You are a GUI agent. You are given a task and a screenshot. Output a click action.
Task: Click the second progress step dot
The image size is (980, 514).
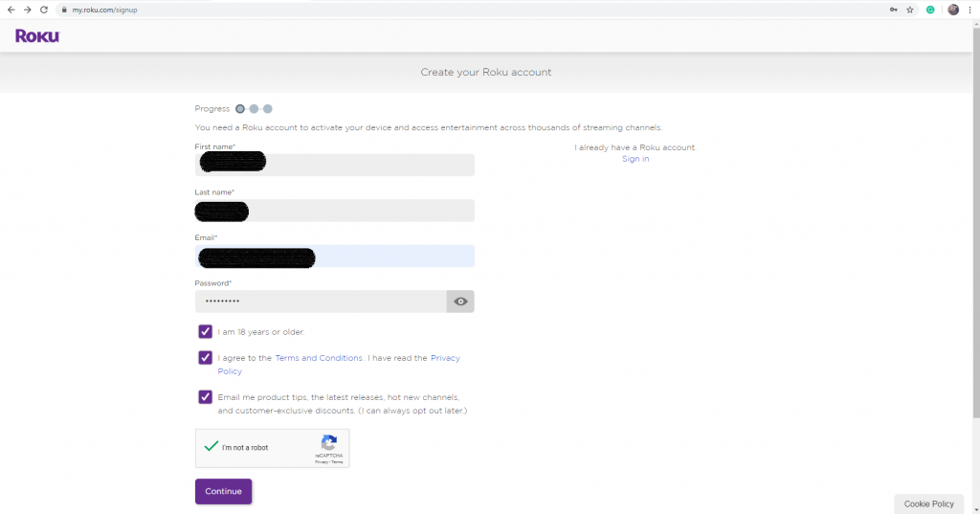[254, 109]
